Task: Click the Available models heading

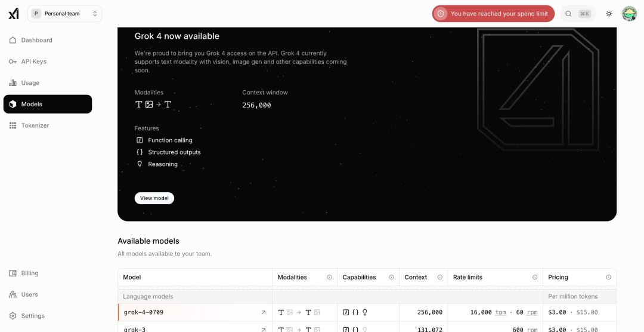Action: pos(148,241)
